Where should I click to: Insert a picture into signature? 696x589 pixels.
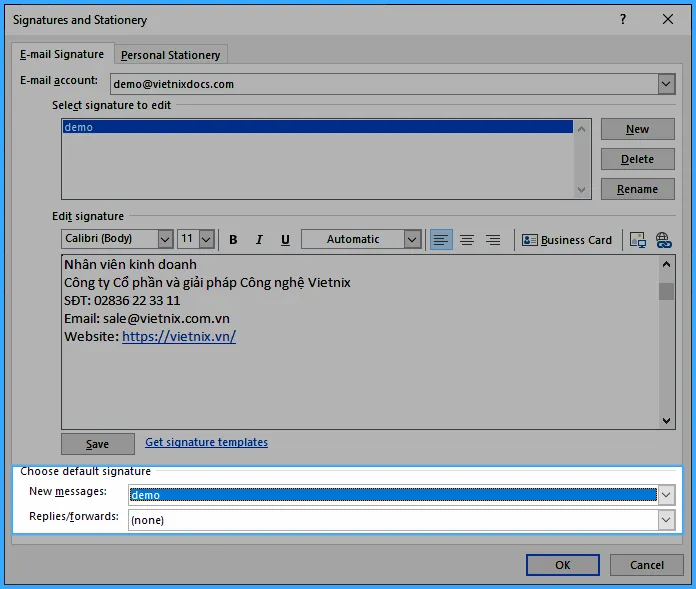click(x=637, y=240)
